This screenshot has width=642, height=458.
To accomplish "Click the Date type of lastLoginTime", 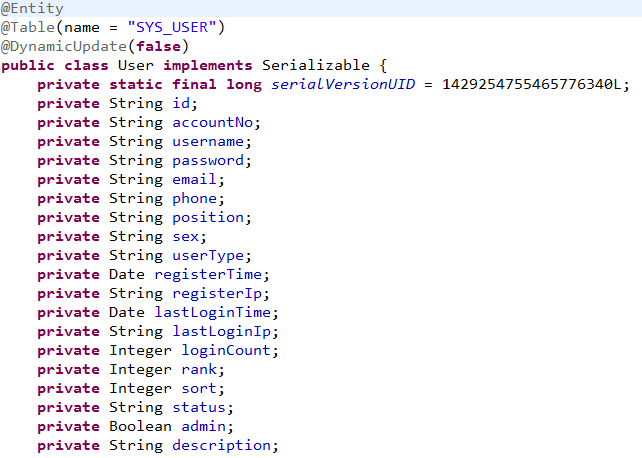I will click(127, 312).
